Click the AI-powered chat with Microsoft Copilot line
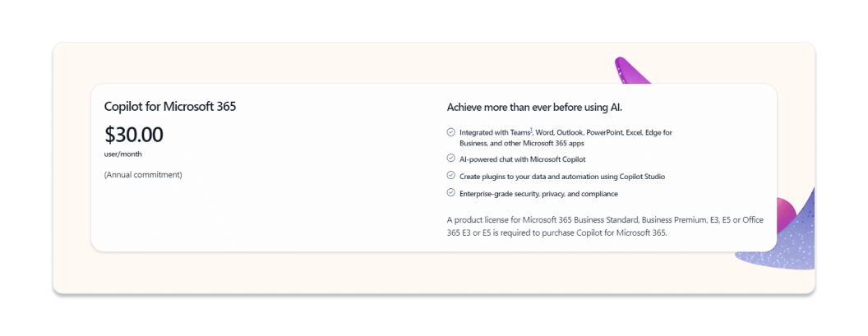This screenshot has width=868, height=336. [x=523, y=159]
